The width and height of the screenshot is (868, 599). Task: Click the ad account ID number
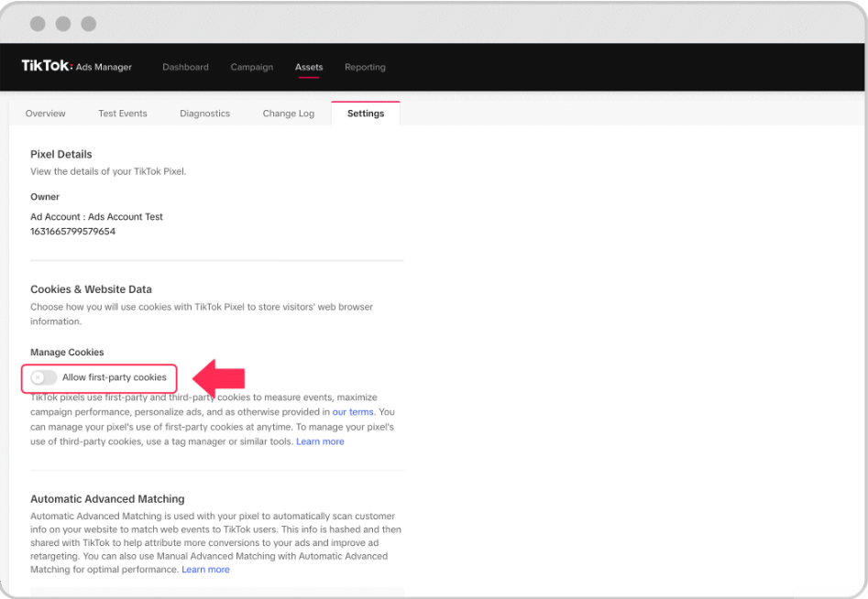(x=73, y=231)
